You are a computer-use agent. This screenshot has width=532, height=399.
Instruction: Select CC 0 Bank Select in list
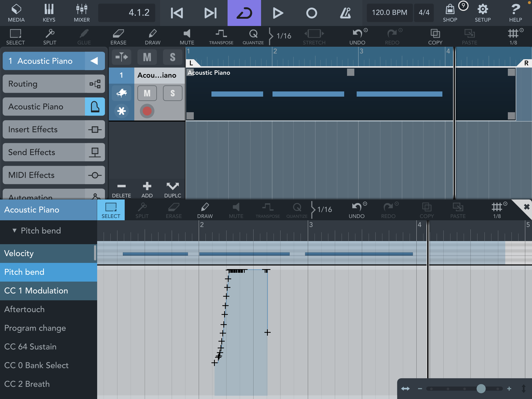pos(49,365)
